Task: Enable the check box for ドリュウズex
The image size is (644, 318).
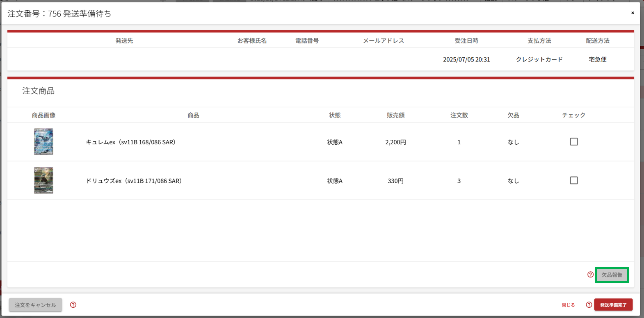Action: pos(573,180)
